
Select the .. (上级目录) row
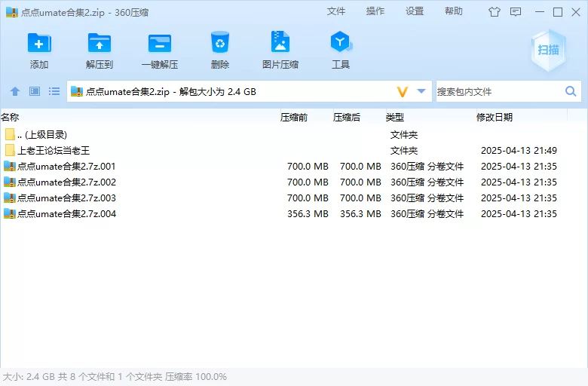pyautogui.click(x=285, y=135)
